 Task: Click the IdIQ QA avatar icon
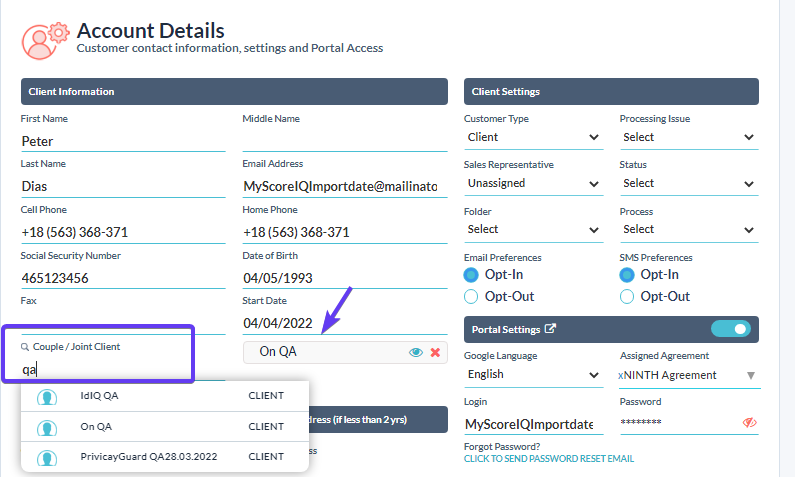tap(46, 397)
